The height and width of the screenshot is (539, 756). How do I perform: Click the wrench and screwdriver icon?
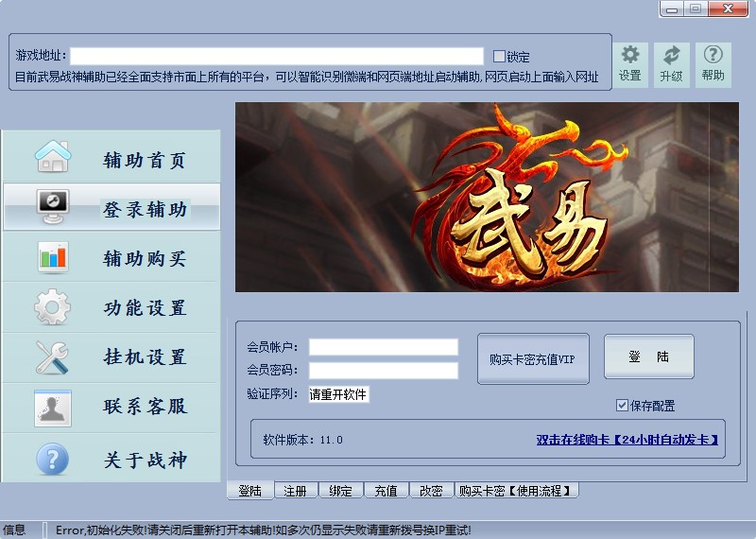pos(52,357)
